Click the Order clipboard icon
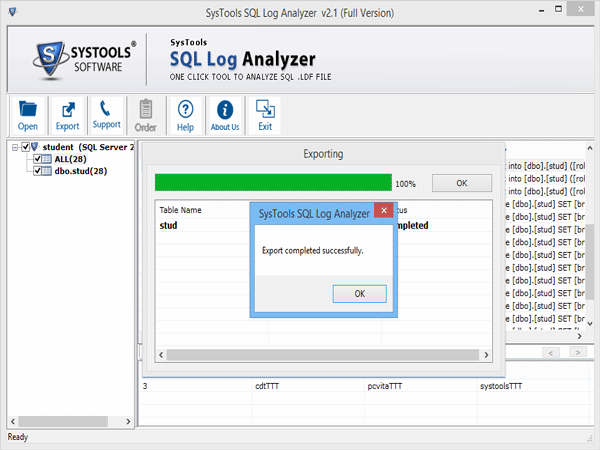The image size is (600, 450). 145,115
